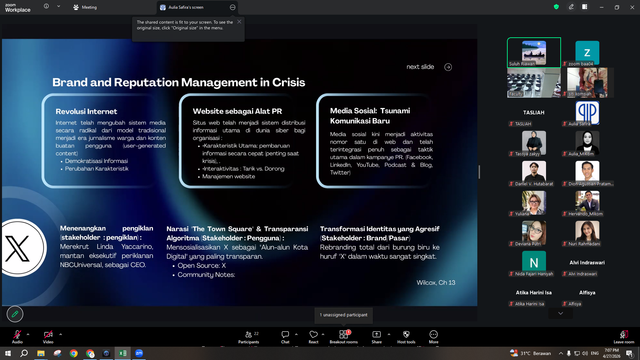Open audio options arrow next to Audio
The height and width of the screenshot is (360, 640).
tap(28, 334)
